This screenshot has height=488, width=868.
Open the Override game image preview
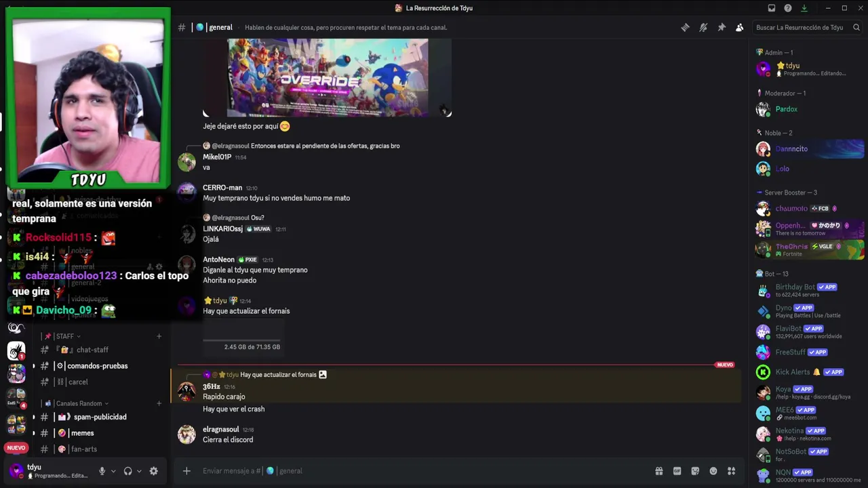[328, 77]
